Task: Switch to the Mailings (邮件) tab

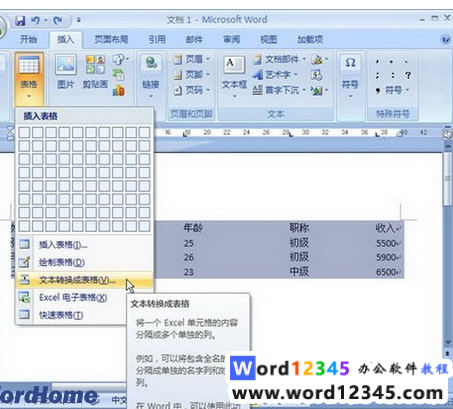Action: coord(194,39)
